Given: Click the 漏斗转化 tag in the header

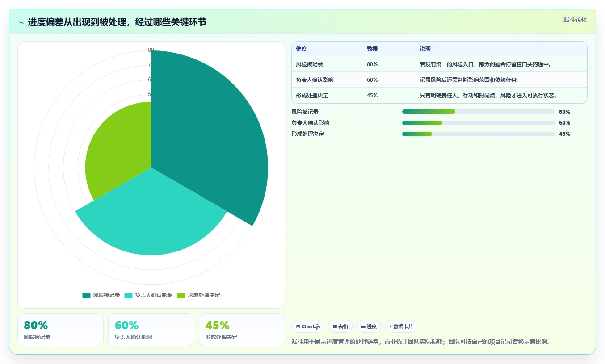Looking at the screenshot, I should tap(575, 20).
